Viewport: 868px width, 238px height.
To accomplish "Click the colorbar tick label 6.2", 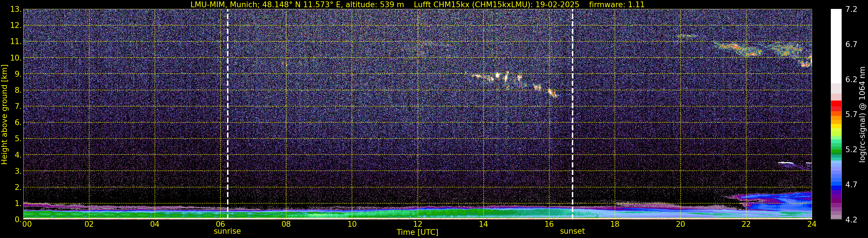I will pyautogui.click(x=851, y=79).
